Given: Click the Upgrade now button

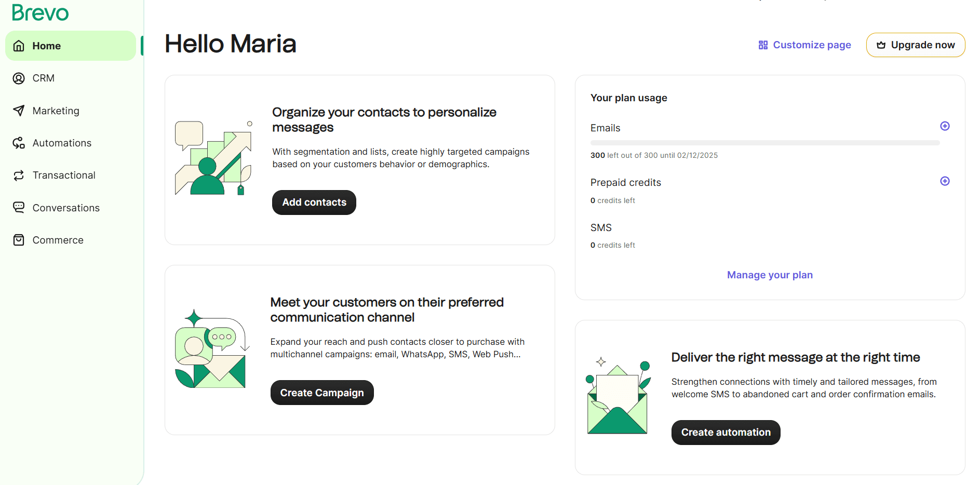Looking at the screenshot, I should (x=916, y=45).
